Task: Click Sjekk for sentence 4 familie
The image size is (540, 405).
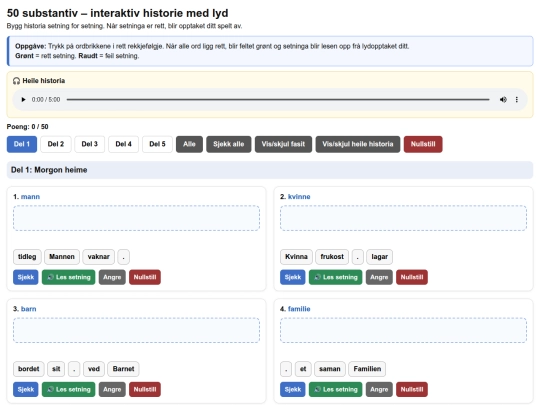Action: (293, 390)
